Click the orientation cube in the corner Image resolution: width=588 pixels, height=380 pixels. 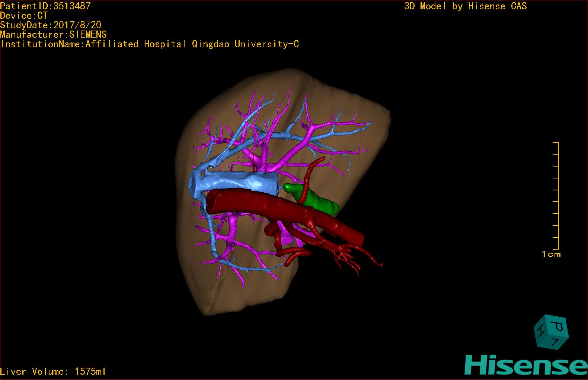pos(551,332)
